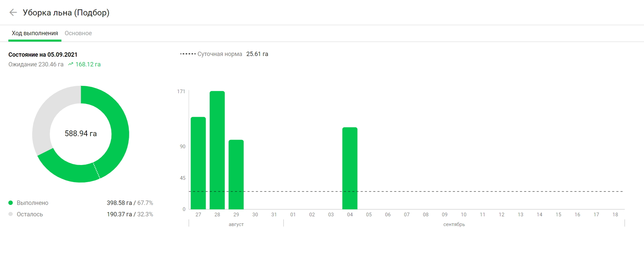Click the September 04 bar
Viewport: 644px width, 273px height.
coord(350,168)
